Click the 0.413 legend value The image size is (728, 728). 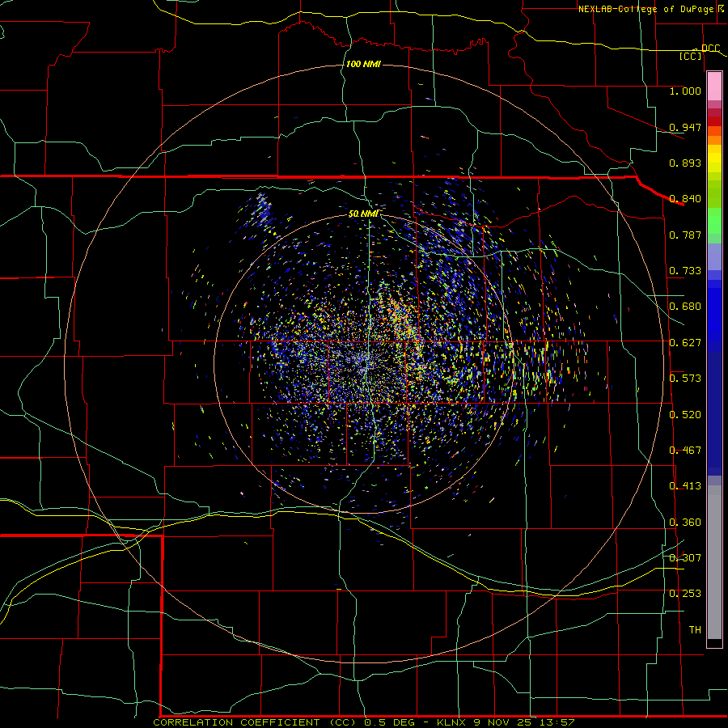685,486
